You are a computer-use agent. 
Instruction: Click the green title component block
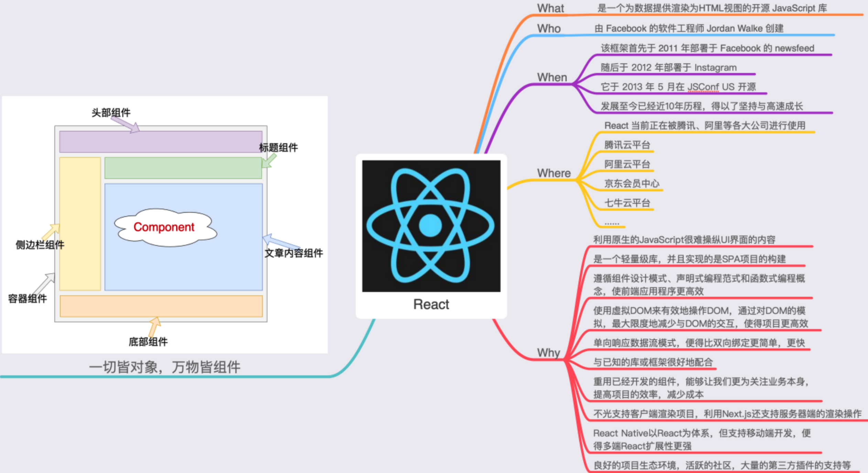pos(183,168)
